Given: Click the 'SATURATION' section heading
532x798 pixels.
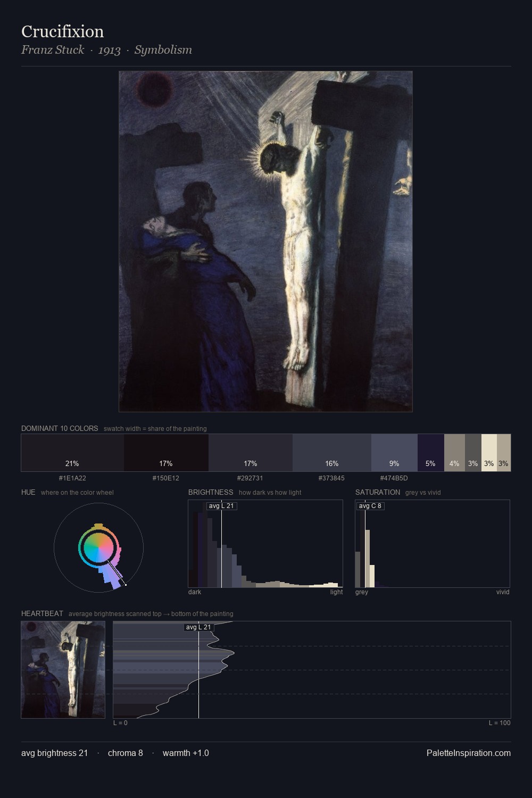Looking at the screenshot, I should 378,492.
